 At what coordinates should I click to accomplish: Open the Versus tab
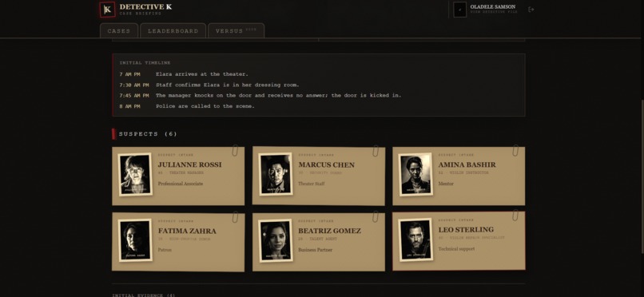coord(237,31)
